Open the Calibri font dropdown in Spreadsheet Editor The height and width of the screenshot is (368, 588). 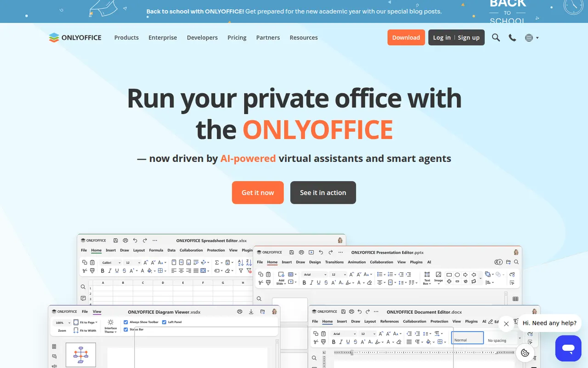pyautogui.click(x=111, y=262)
